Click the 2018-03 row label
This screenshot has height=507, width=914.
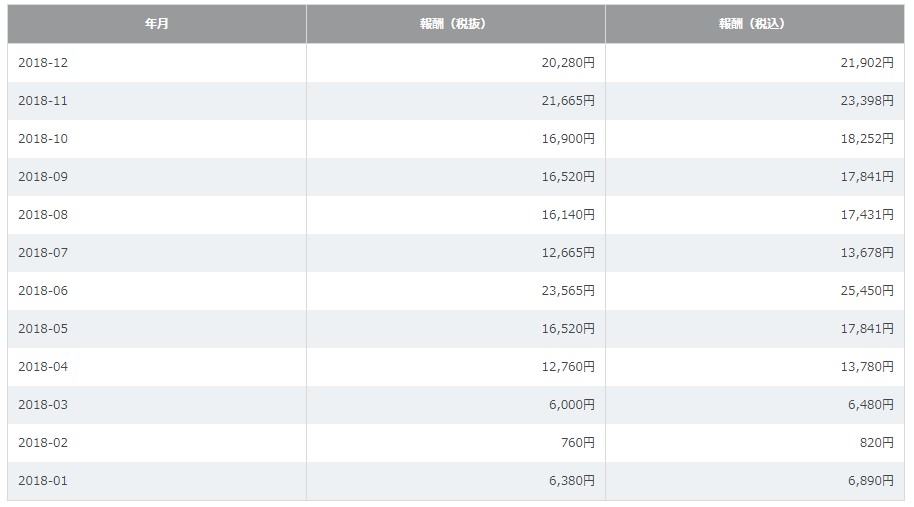point(43,405)
